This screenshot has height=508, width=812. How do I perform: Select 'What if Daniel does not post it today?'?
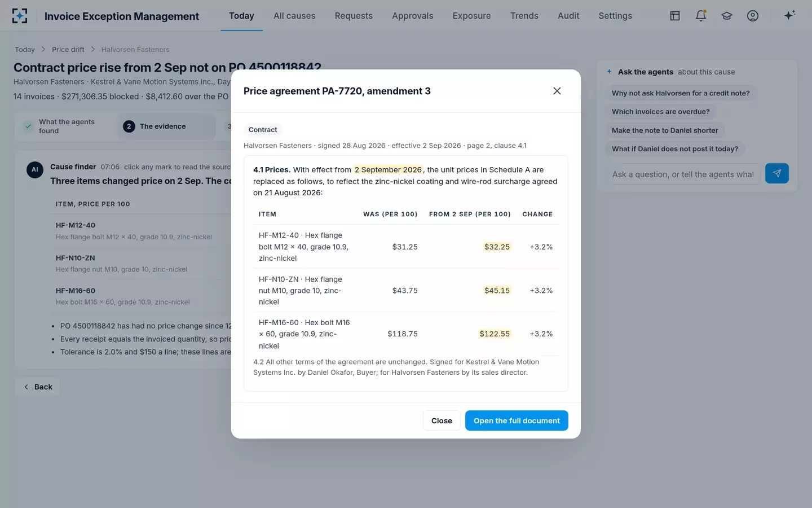(x=675, y=149)
